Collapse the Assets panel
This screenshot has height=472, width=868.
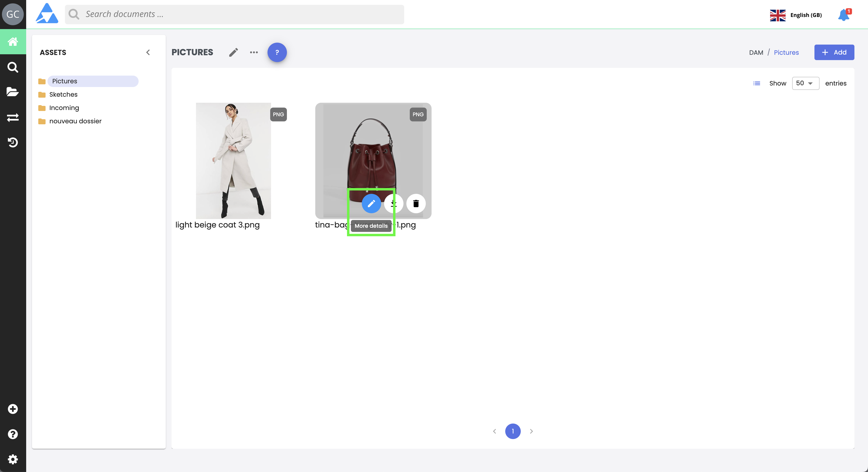pyautogui.click(x=148, y=52)
